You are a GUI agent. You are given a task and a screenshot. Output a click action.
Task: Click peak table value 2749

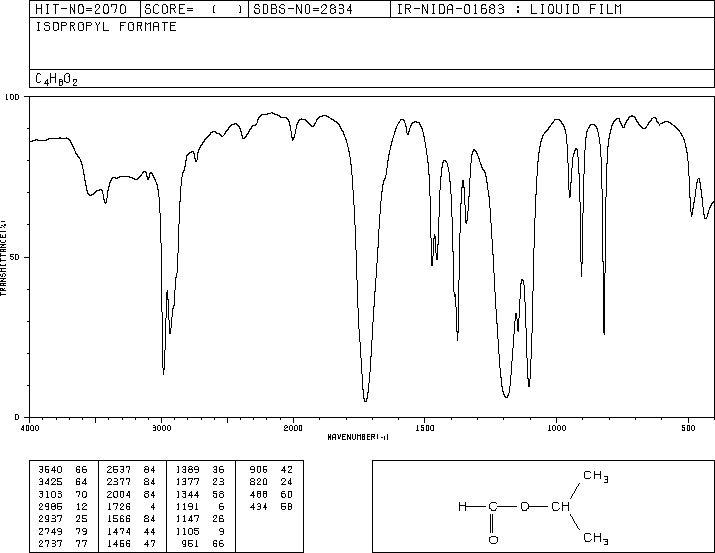click(50, 531)
